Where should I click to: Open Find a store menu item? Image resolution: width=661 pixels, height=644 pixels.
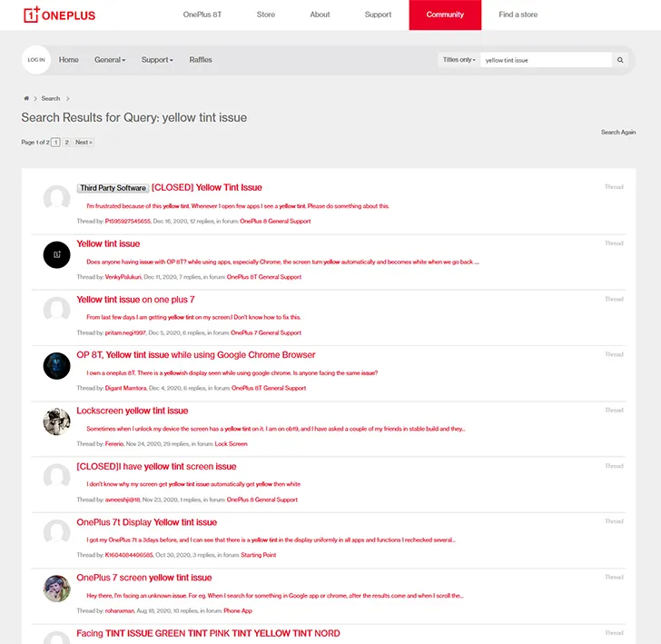[518, 15]
